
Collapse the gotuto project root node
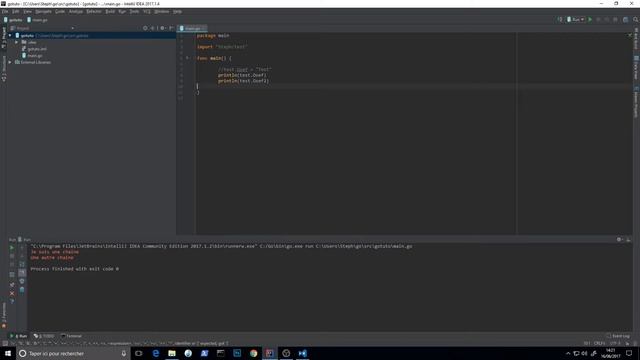click(10, 36)
